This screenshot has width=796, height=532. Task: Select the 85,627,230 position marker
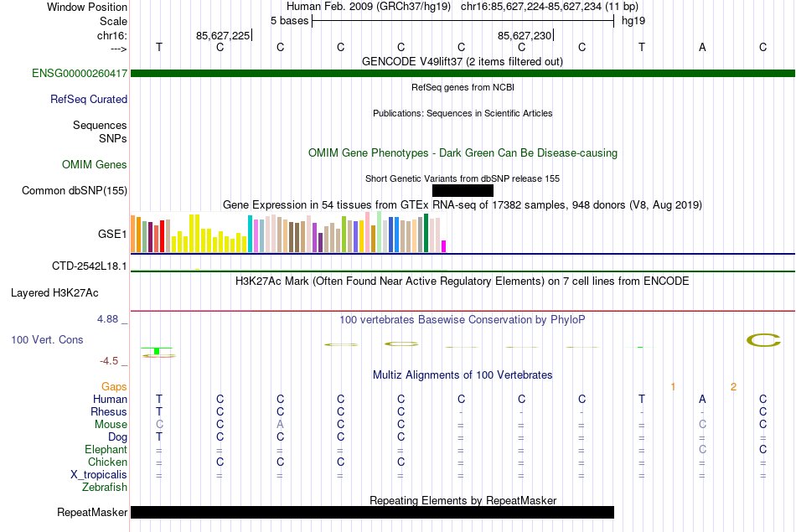coord(525,35)
